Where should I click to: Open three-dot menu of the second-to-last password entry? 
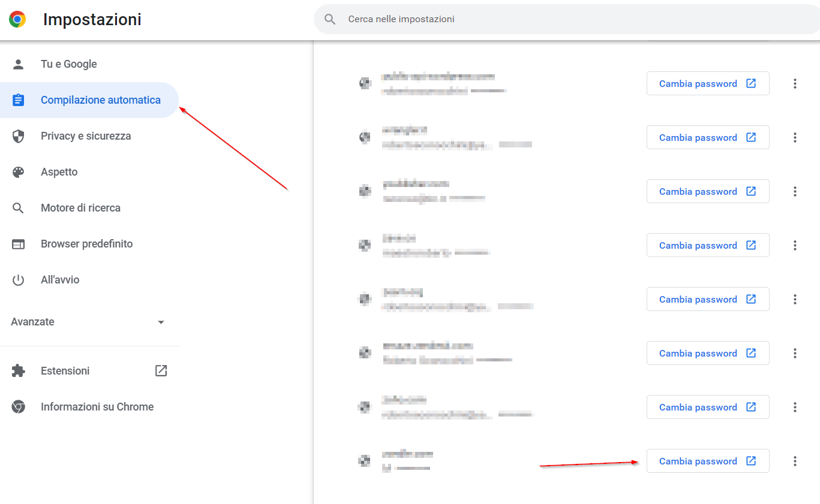pyautogui.click(x=795, y=407)
